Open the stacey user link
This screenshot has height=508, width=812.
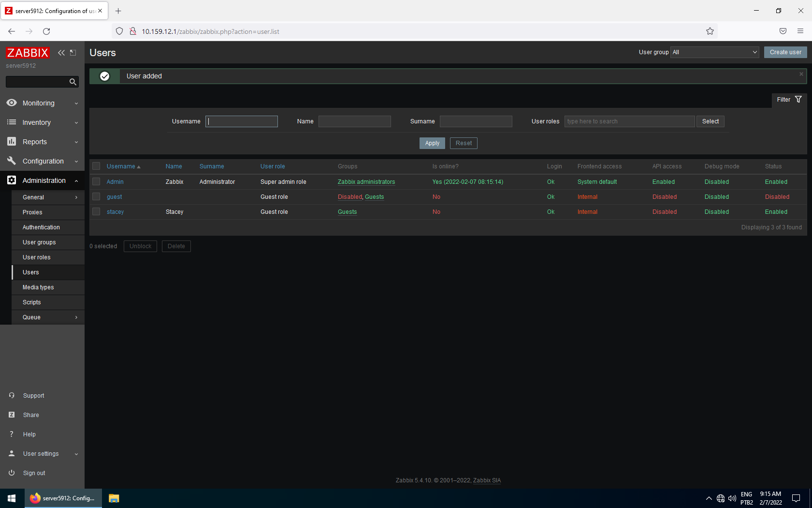point(115,212)
